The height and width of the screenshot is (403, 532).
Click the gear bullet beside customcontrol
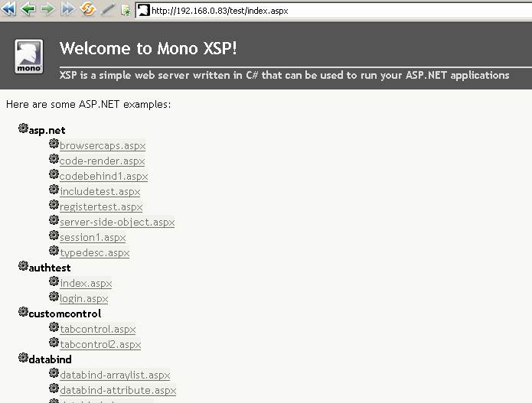(23, 312)
